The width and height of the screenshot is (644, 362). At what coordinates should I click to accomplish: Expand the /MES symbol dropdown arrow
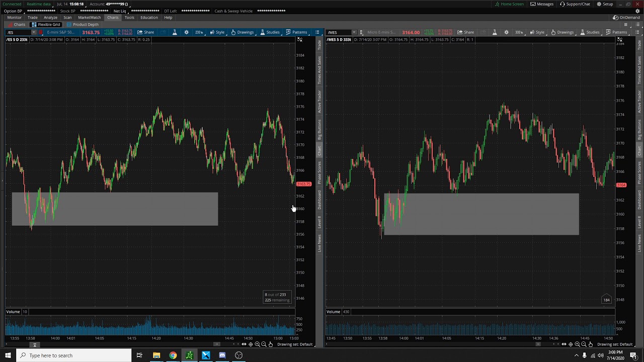354,32
